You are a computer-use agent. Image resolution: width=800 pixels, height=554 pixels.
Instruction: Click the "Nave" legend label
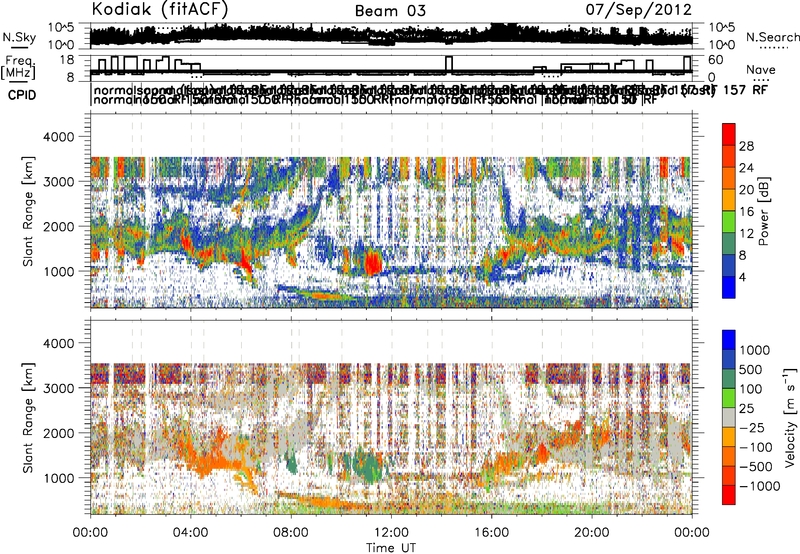coord(760,69)
